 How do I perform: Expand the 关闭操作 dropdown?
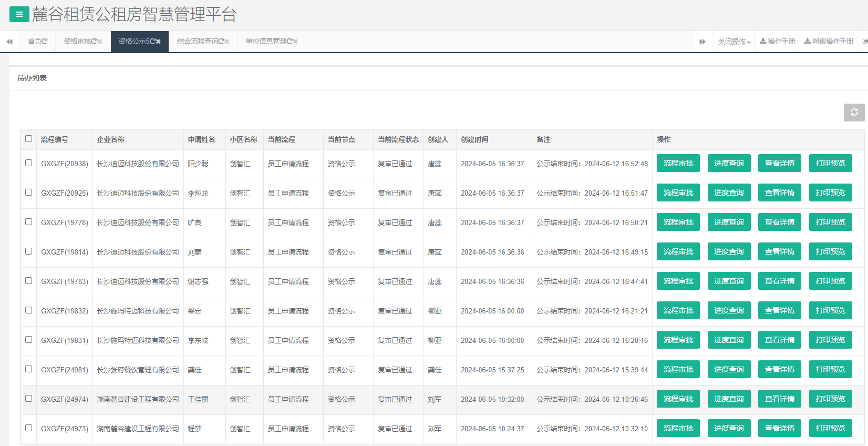click(x=734, y=42)
